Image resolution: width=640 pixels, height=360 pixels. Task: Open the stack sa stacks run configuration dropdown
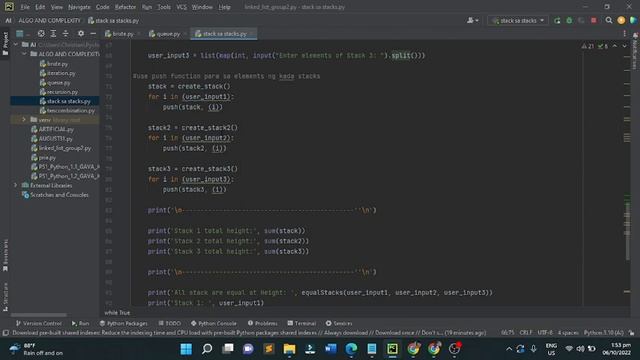[x=518, y=20]
